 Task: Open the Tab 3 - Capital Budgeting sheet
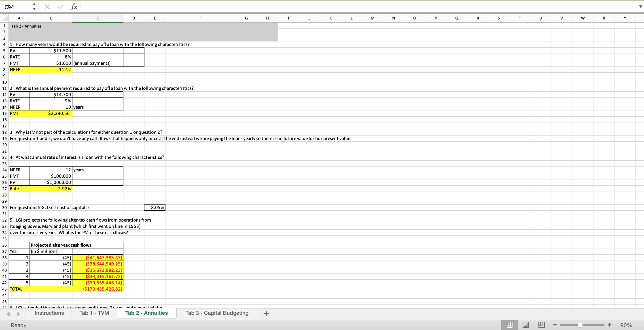click(x=216, y=313)
